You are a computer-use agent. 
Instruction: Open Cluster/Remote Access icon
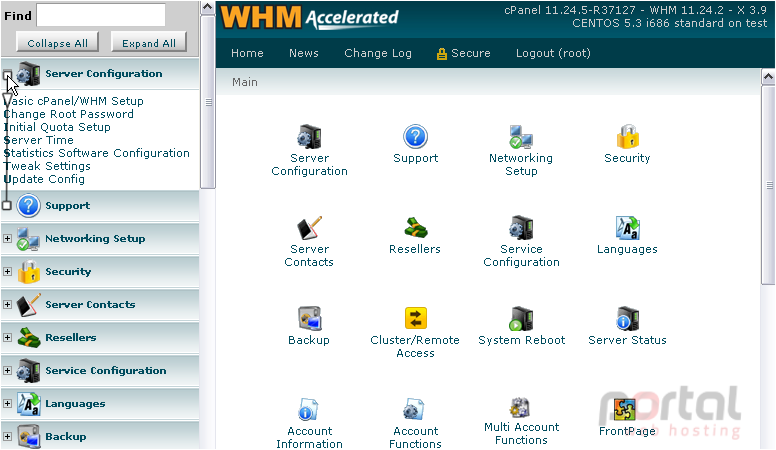point(415,318)
